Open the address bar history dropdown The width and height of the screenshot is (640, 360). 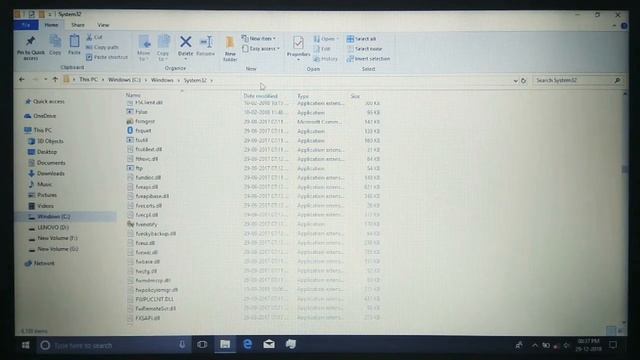tap(516, 81)
